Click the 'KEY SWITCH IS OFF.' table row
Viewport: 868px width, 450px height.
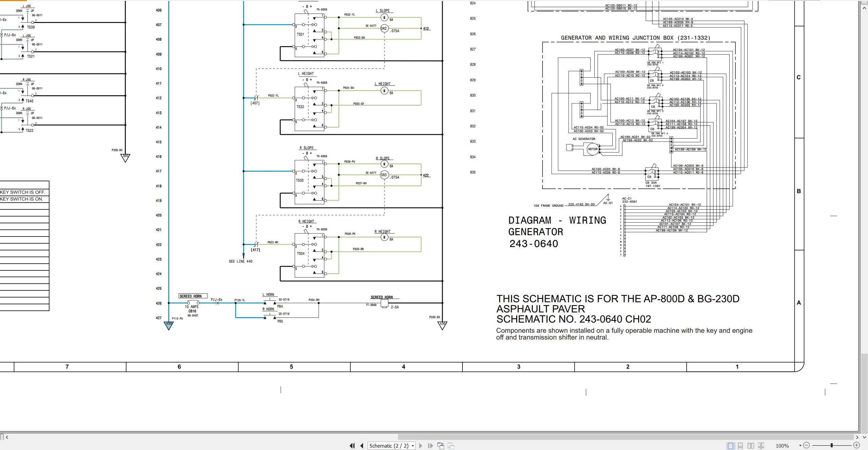(24, 192)
